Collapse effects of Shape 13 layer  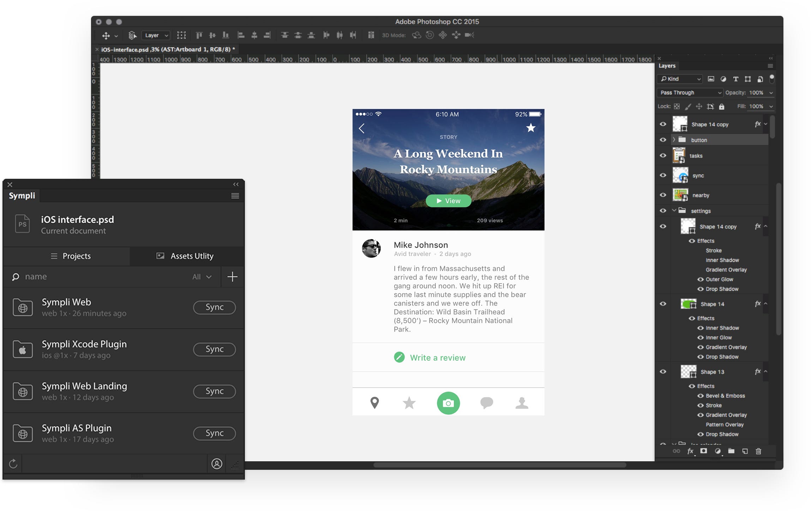[766, 371]
